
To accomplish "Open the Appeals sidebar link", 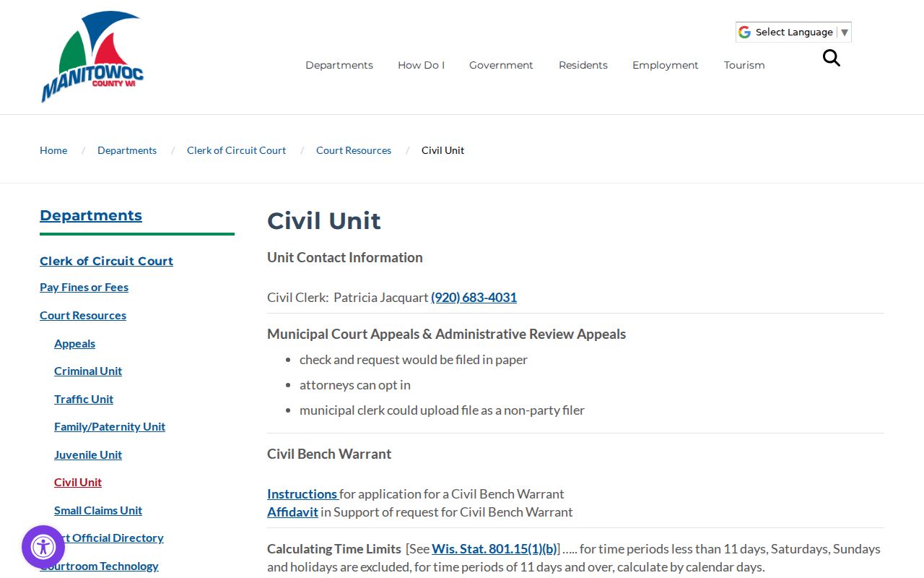I will [74, 344].
